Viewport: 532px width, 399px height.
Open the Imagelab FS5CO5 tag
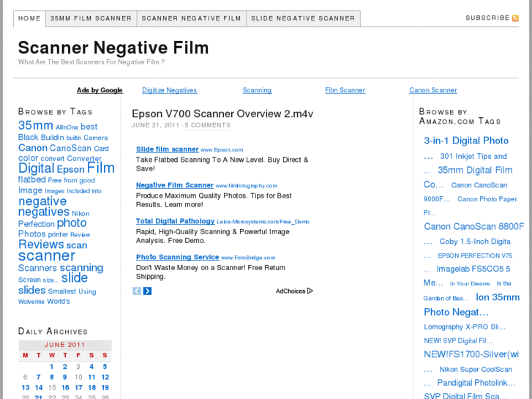click(473, 269)
